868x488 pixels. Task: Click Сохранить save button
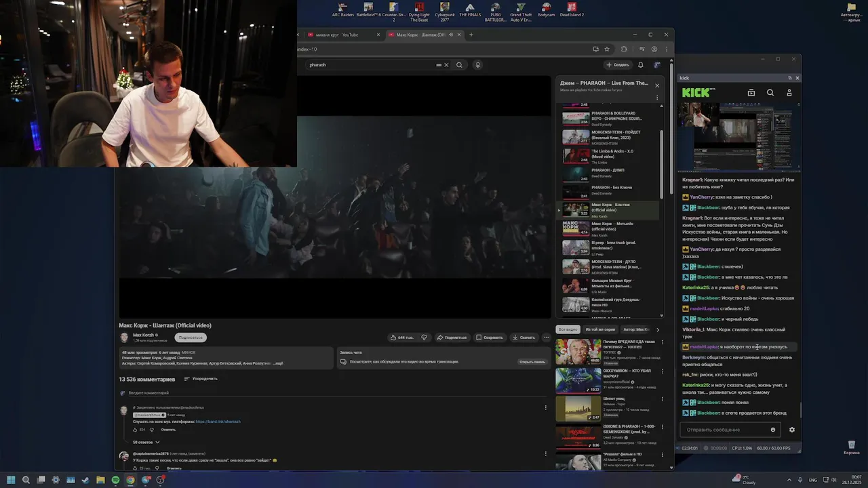(x=490, y=337)
